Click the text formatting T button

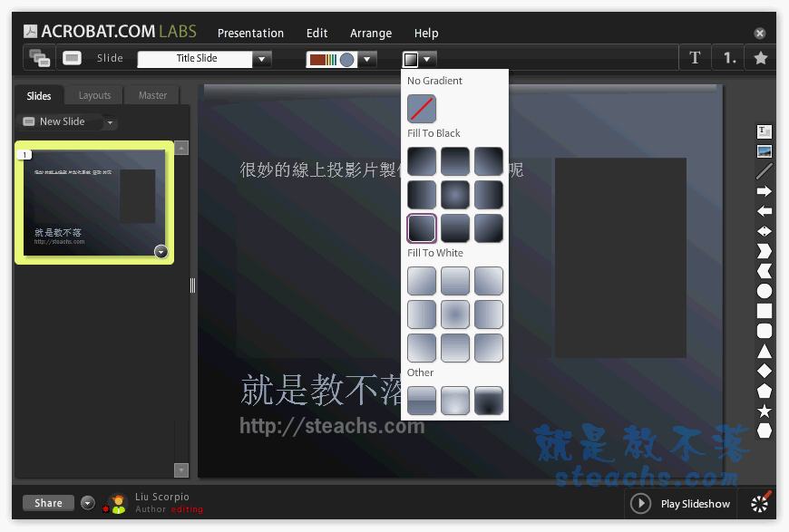point(695,58)
